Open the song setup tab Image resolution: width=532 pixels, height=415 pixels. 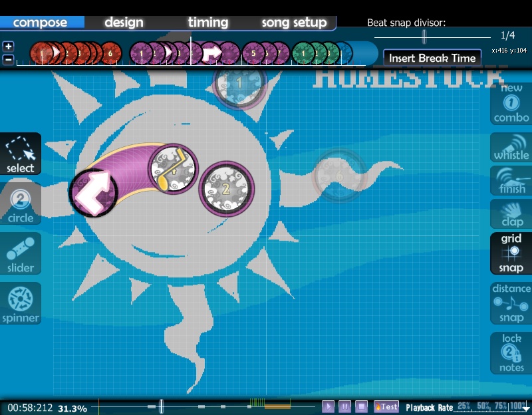click(x=294, y=23)
